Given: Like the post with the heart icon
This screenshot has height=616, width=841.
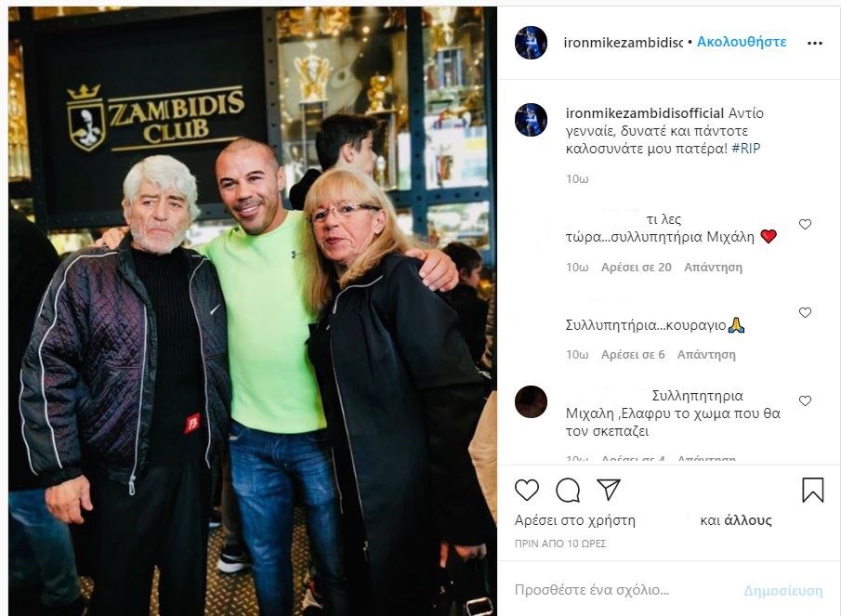Looking at the screenshot, I should pos(526,490).
